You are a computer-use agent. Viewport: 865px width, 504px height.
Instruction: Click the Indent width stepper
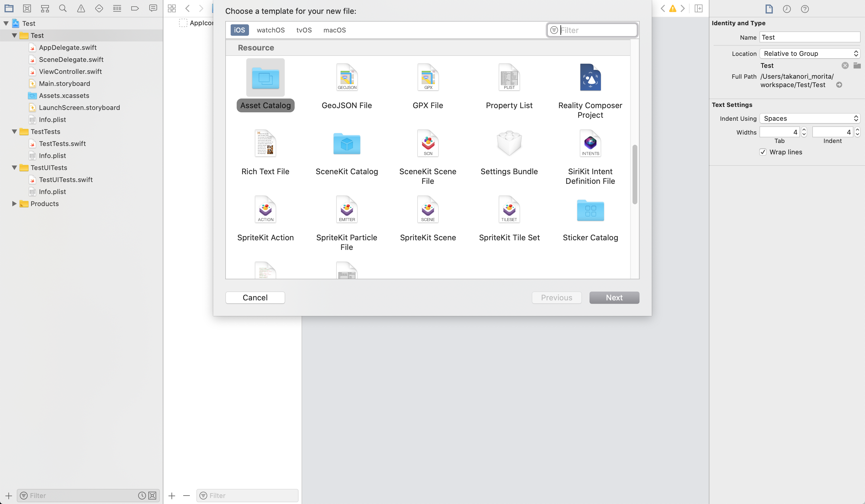(x=857, y=132)
